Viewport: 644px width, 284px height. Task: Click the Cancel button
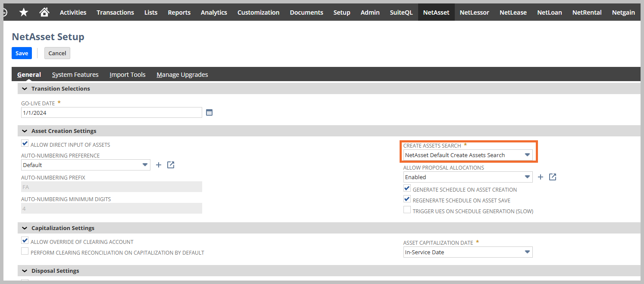(x=57, y=53)
